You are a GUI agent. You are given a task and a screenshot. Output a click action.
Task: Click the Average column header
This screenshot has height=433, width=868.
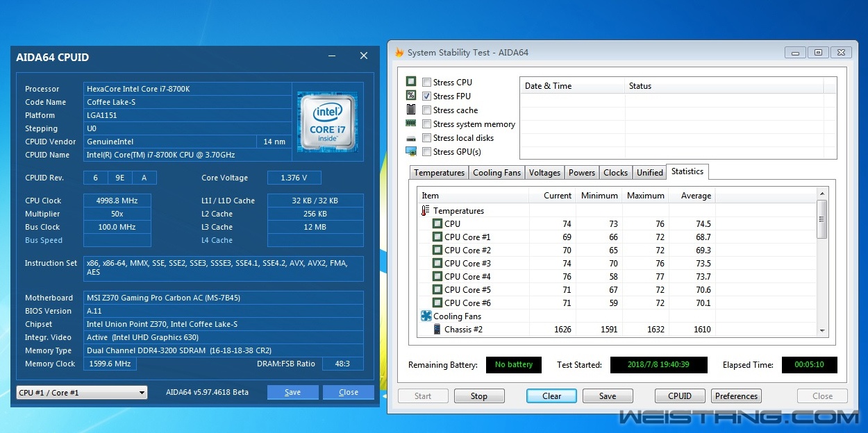coord(692,196)
